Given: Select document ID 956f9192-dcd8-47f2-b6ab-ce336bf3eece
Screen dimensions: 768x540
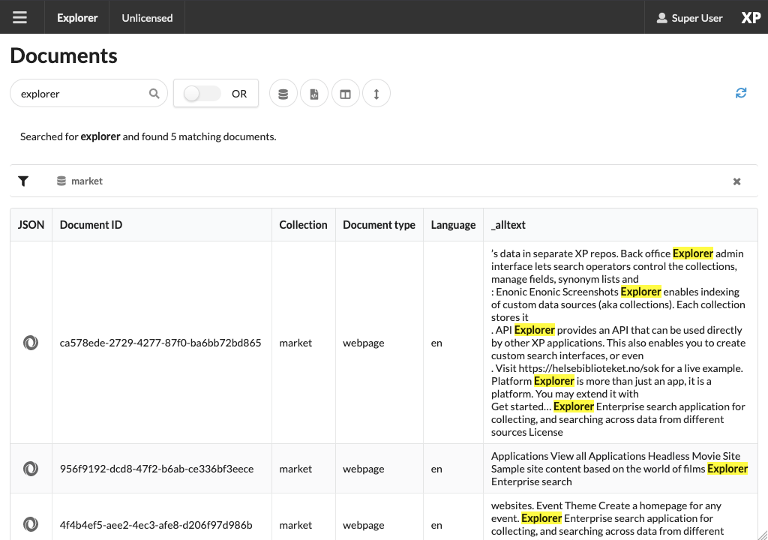Looking at the screenshot, I should tap(157, 469).
